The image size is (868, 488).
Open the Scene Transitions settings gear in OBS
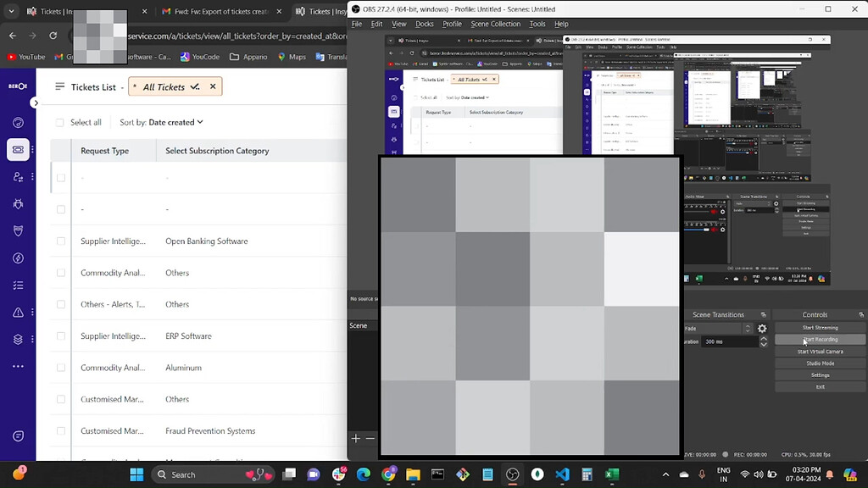(x=761, y=328)
